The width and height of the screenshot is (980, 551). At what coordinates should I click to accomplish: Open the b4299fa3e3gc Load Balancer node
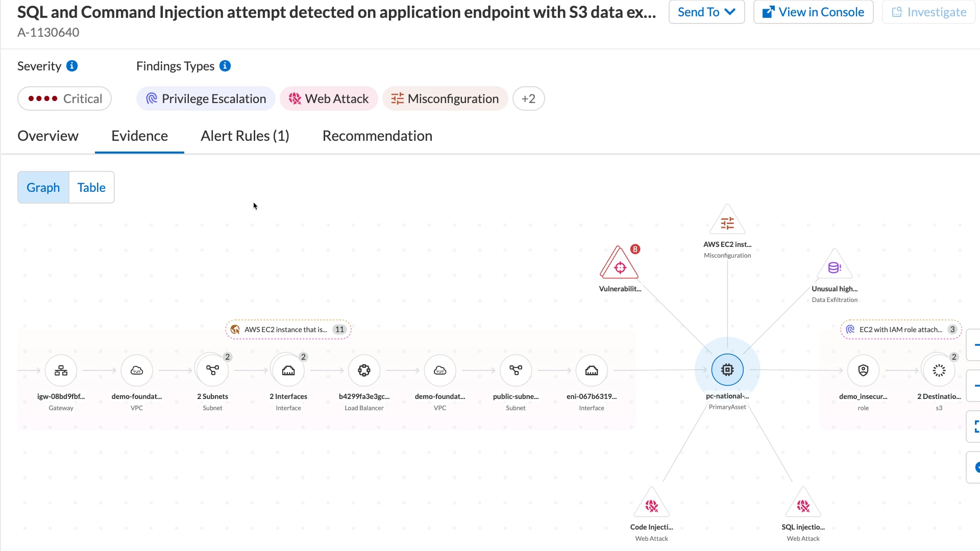(364, 370)
